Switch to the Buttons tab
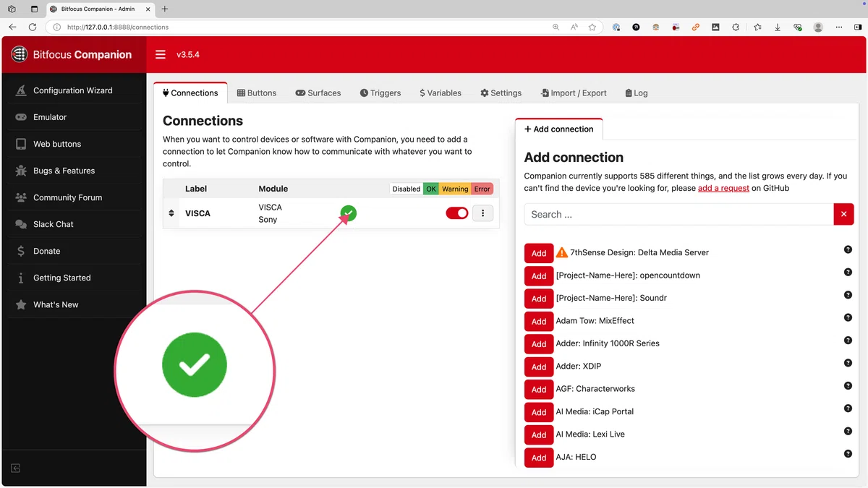The height and width of the screenshot is (488, 868). [257, 93]
